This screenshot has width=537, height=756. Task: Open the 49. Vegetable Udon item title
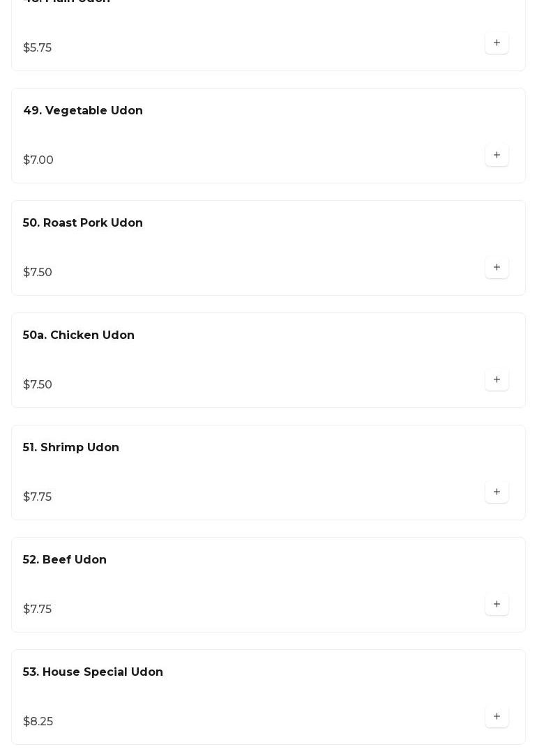[x=83, y=111]
